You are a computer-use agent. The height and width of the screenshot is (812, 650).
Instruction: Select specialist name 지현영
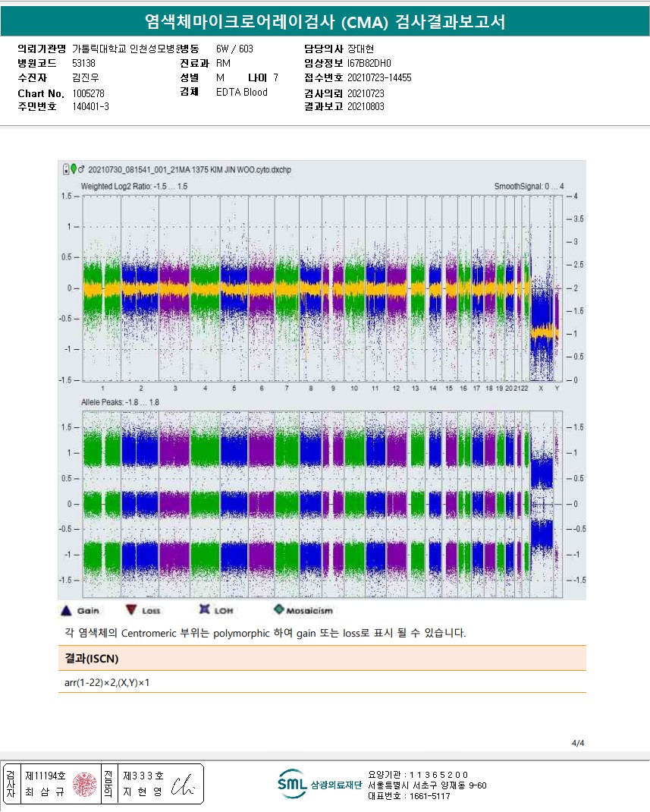pos(143,792)
